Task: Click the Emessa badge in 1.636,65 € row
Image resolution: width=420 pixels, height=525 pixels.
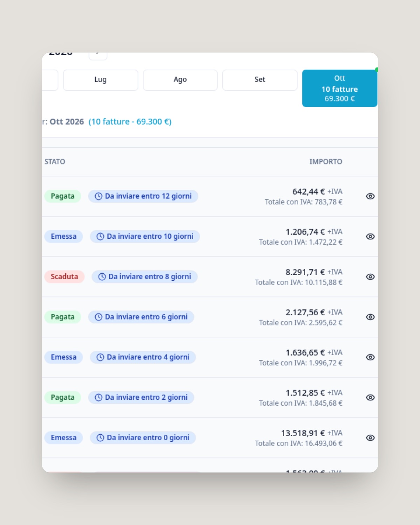Action: point(63,357)
